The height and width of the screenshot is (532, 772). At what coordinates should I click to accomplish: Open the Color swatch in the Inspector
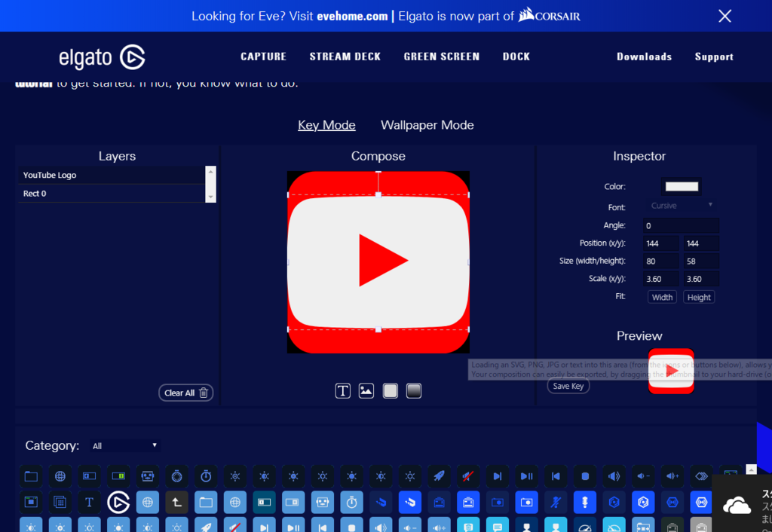point(682,186)
